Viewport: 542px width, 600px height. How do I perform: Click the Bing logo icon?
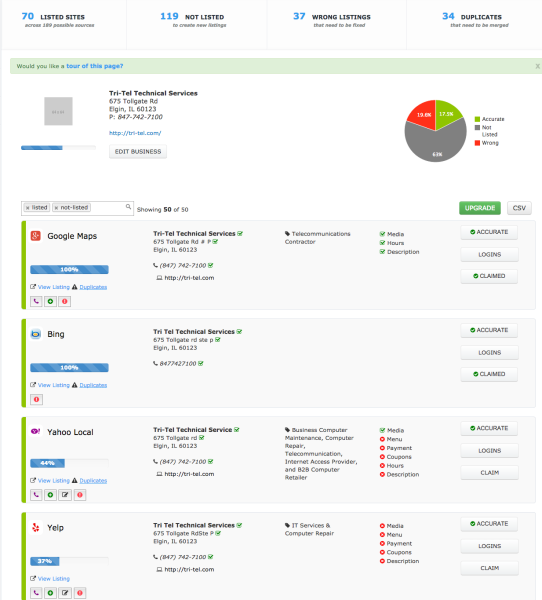[36, 334]
